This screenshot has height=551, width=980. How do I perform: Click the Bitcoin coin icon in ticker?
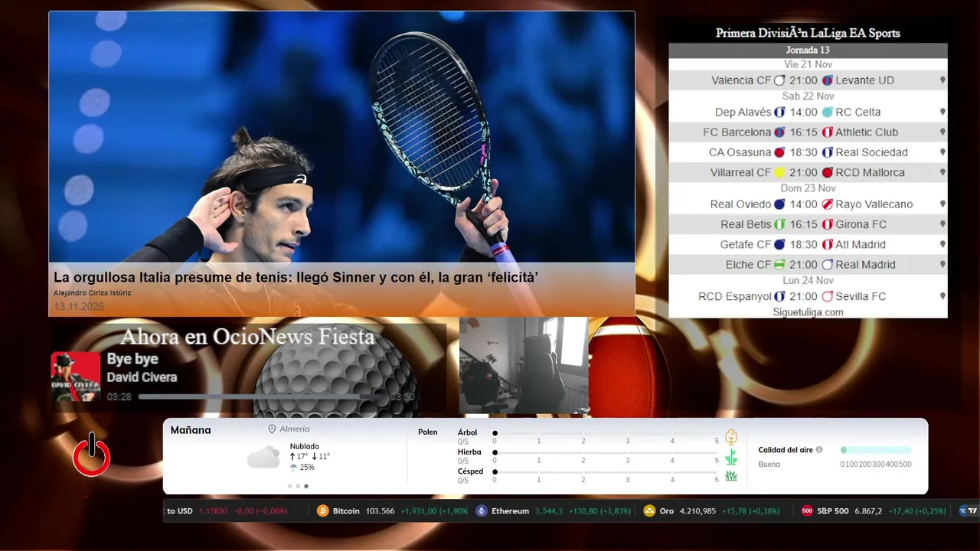[x=323, y=511]
